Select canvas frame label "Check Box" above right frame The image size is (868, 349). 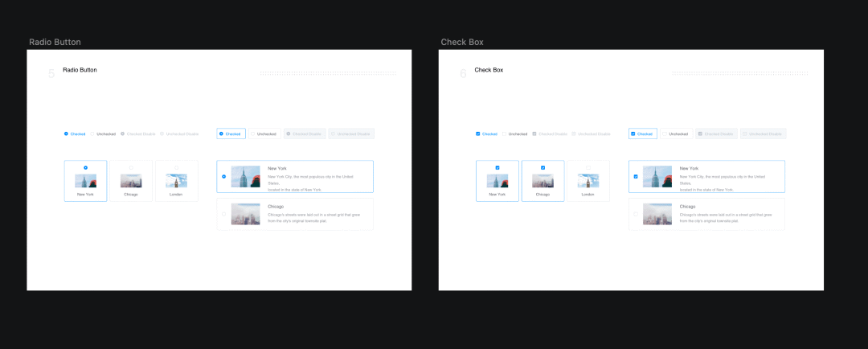tap(462, 42)
